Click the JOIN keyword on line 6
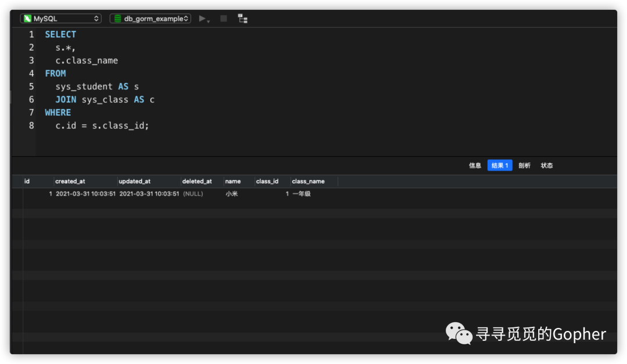Viewport: 627px width, 364px height. 66,100
